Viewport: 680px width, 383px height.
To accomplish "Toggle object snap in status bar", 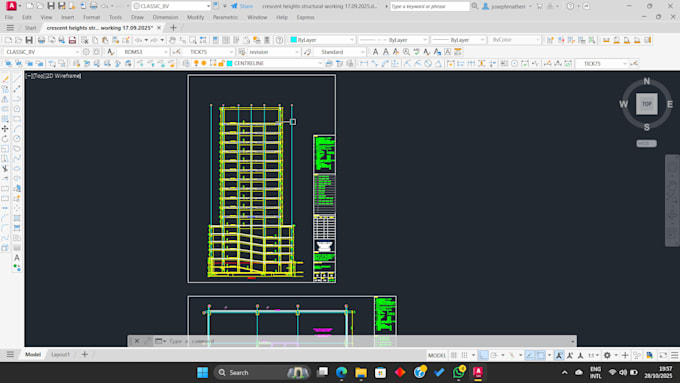I will [x=541, y=355].
